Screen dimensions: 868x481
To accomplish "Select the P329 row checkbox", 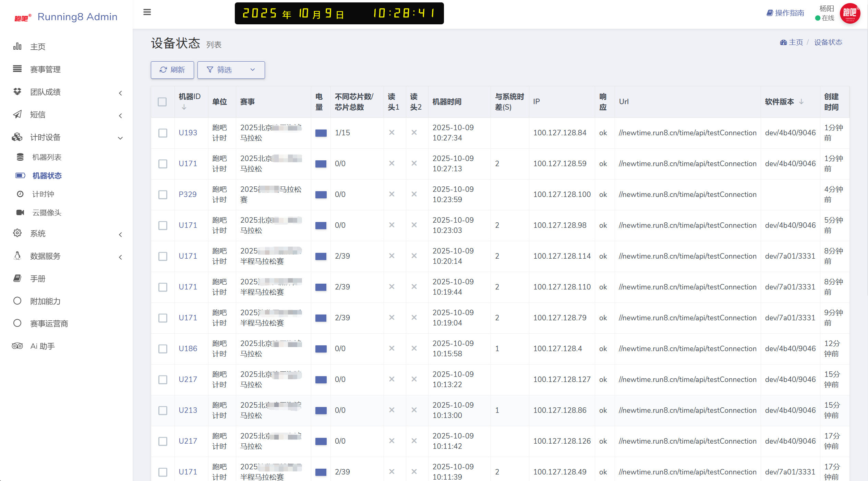I will tap(163, 195).
